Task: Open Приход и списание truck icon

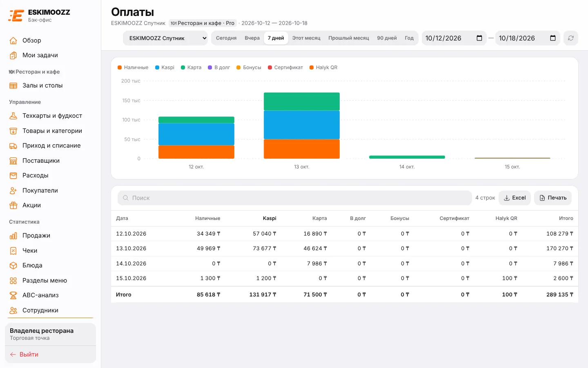Action: 13,146
